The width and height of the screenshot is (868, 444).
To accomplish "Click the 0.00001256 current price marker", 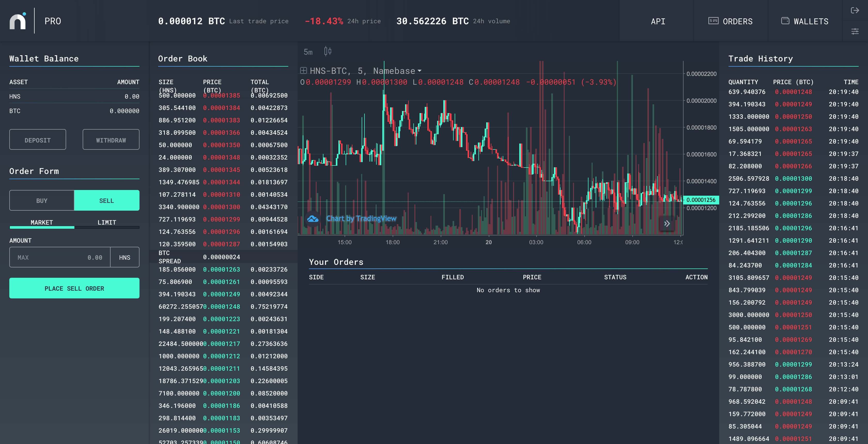I will (701, 200).
